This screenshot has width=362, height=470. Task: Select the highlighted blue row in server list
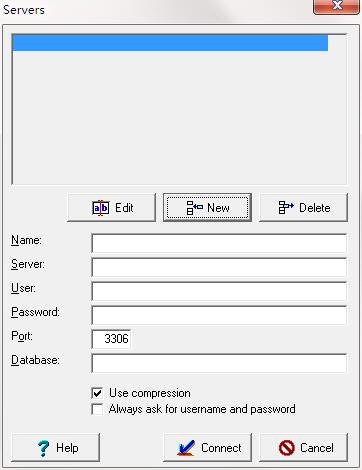tap(170, 43)
